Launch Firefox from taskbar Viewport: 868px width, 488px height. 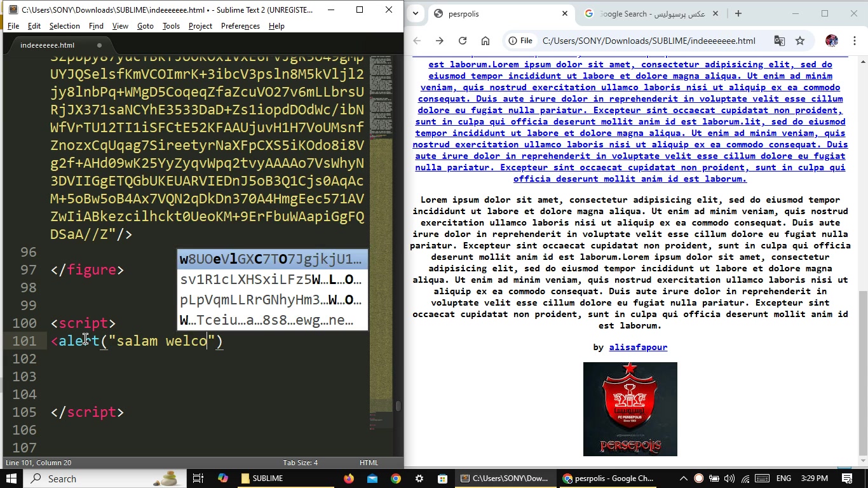349,478
